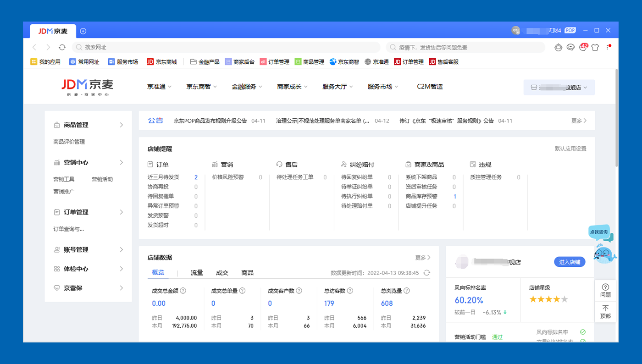
Task: Expand the 京准通 menu in top navigation
Action: (x=160, y=87)
